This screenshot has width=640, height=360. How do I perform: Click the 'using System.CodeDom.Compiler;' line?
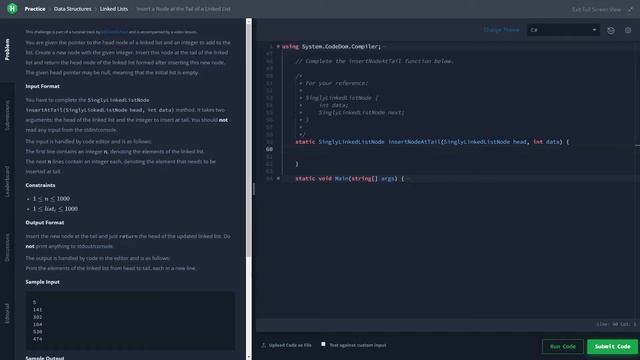click(331, 47)
